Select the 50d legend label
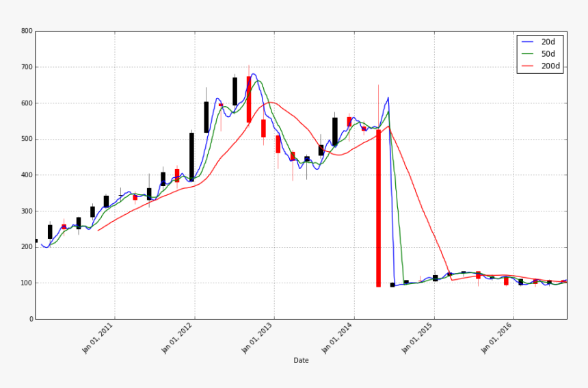The height and width of the screenshot is (388, 588). [550, 53]
